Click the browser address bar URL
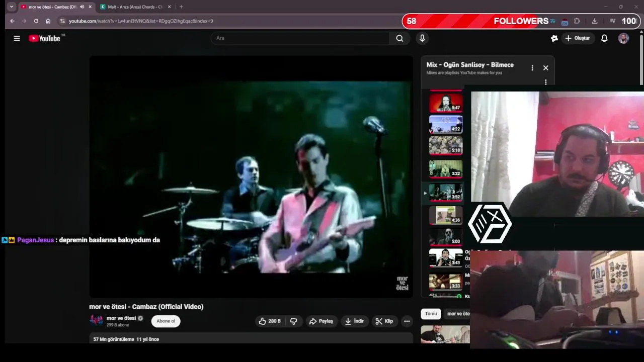 141,21
